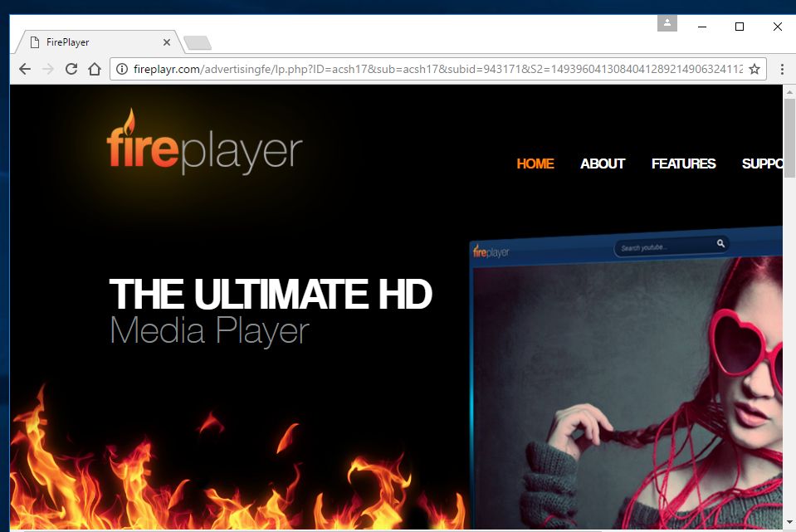Select the search magnifier icon in the FirePlayer mockup

[720, 243]
